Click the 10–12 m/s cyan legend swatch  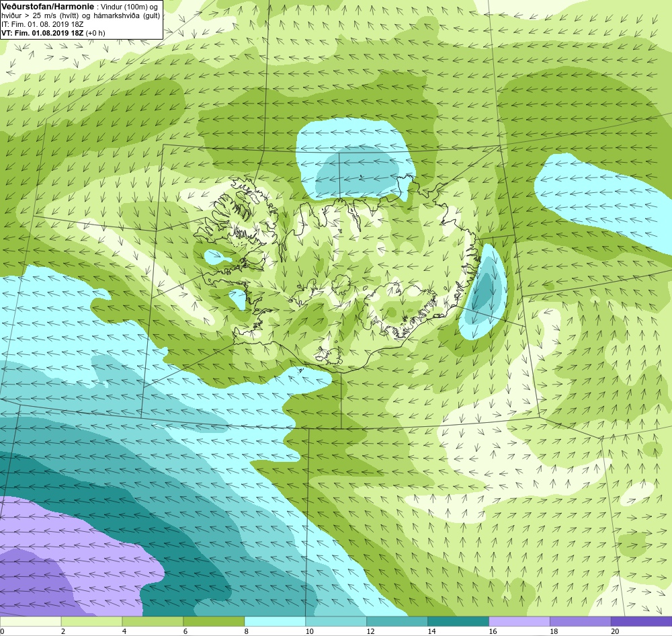tap(335, 621)
